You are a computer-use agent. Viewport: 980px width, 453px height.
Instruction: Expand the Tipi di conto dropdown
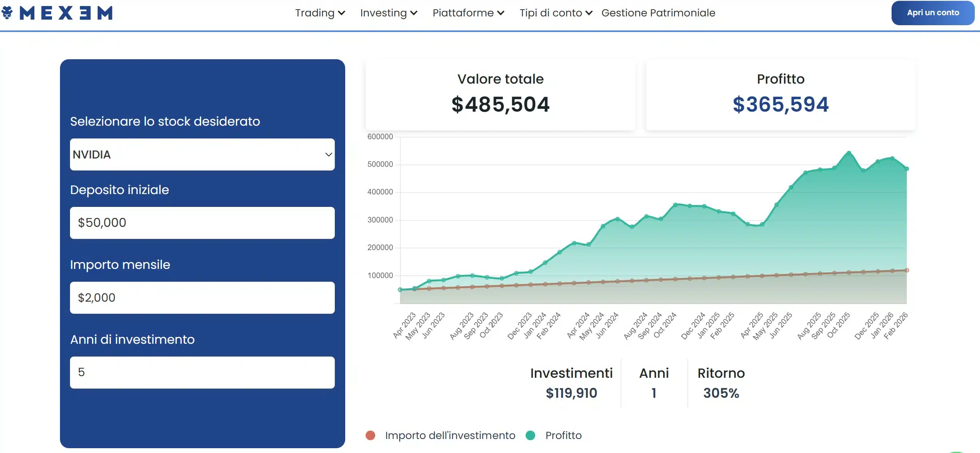(555, 13)
